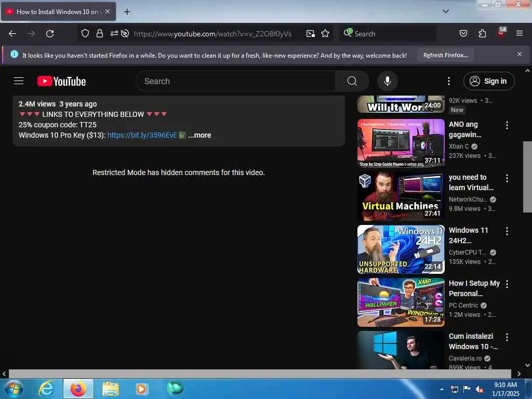Open the How I Setup My Personal thumbnail
This screenshot has height=399, width=532.
coord(401,302)
